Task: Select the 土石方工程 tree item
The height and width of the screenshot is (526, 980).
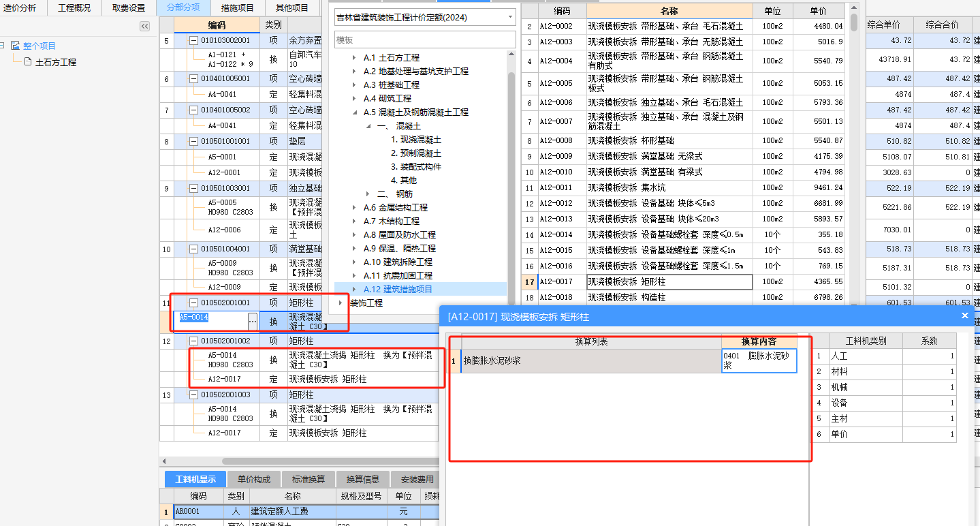Action: [x=56, y=62]
